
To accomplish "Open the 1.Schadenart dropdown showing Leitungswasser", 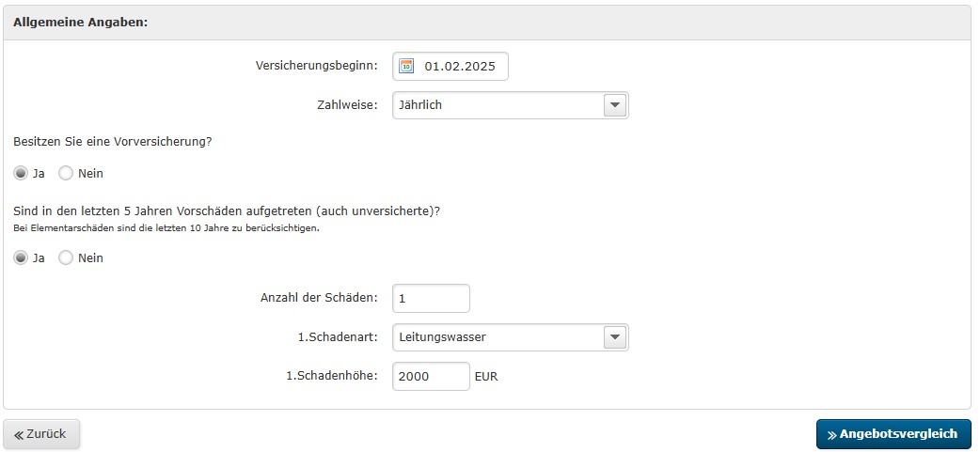I will click(511, 337).
